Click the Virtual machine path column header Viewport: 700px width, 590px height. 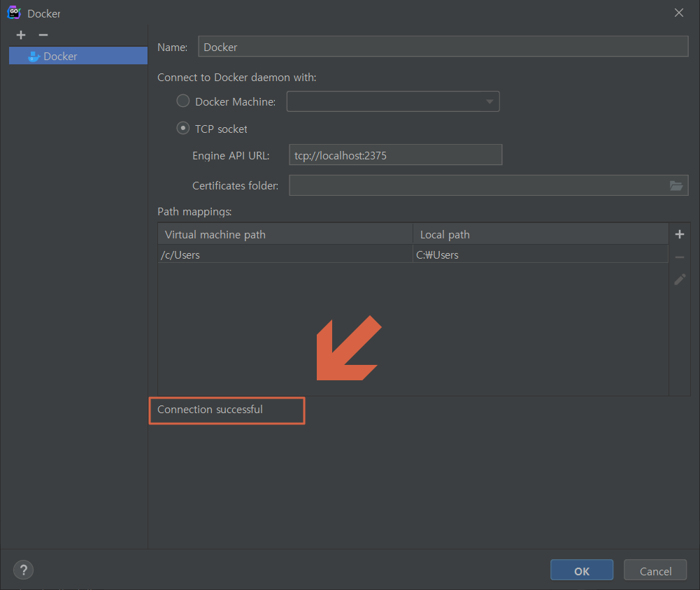(285, 234)
